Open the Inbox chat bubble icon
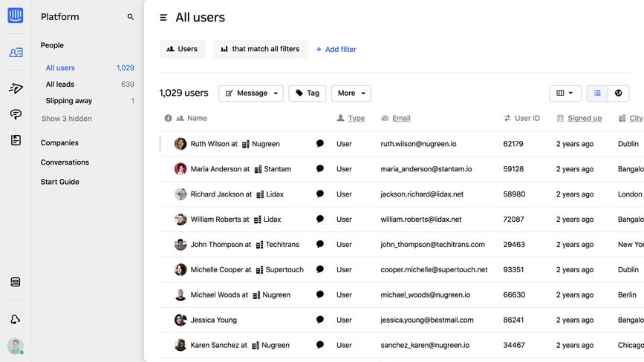Image resolution: width=644 pixels, height=362 pixels. pyautogui.click(x=16, y=114)
